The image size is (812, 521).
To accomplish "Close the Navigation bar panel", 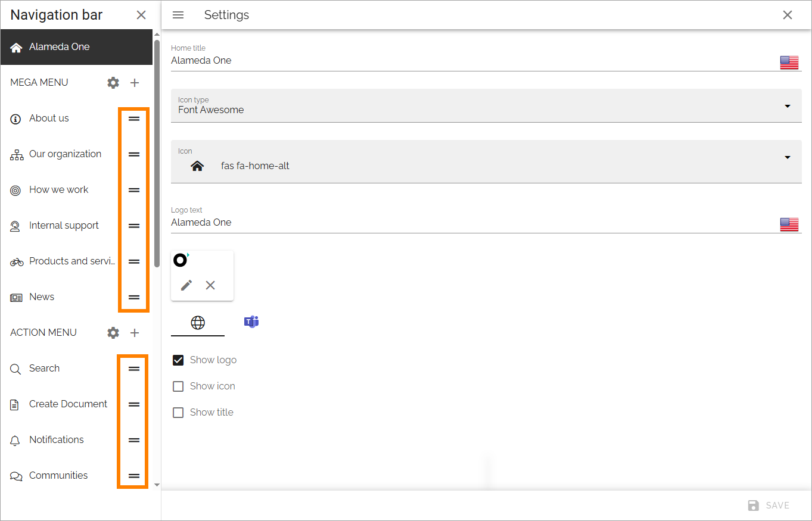I will point(141,15).
